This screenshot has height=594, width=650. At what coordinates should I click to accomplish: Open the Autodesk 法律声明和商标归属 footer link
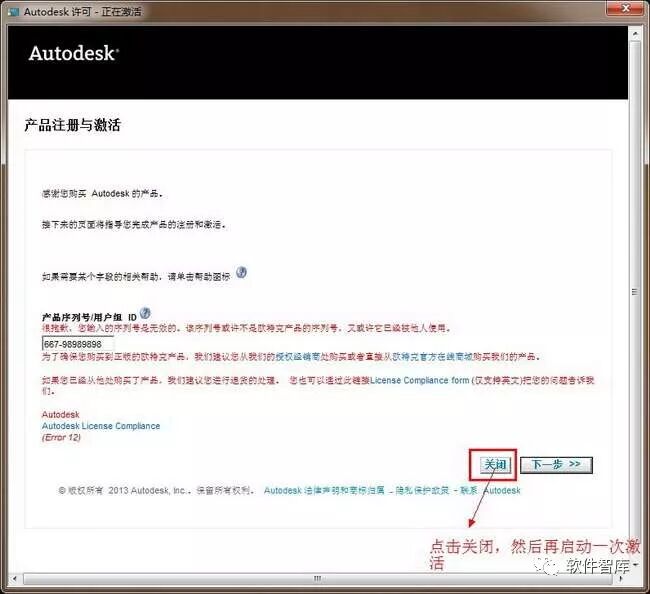coord(324,490)
